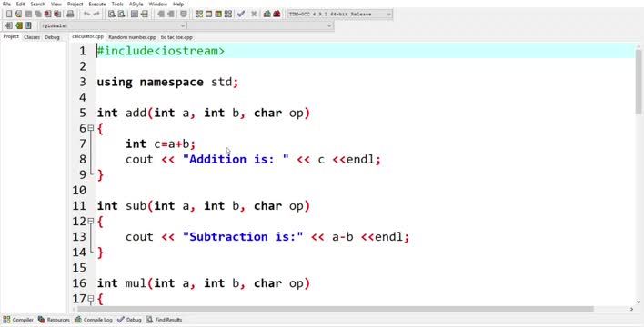Click the New file icon in toolbar
The image size is (644, 327).
pyautogui.click(x=8, y=14)
